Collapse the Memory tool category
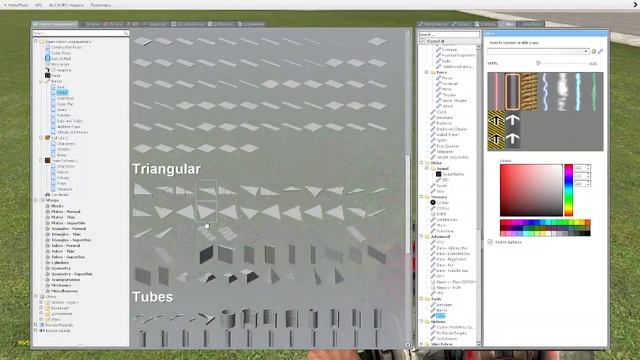 (x=421, y=197)
